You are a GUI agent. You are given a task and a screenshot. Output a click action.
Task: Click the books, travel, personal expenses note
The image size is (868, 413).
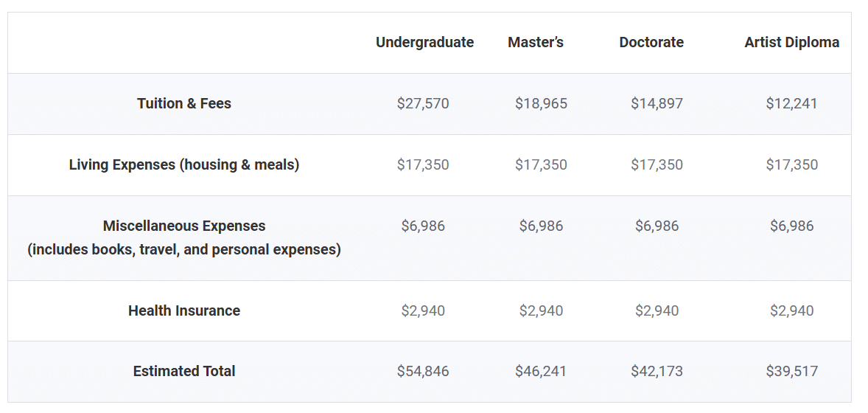click(184, 249)
